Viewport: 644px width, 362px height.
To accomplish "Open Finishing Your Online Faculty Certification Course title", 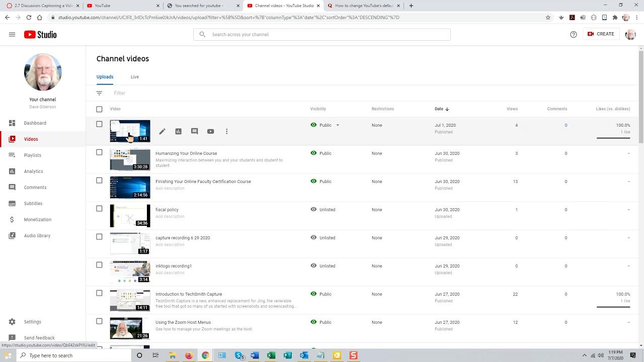I will tap(203, 182).
